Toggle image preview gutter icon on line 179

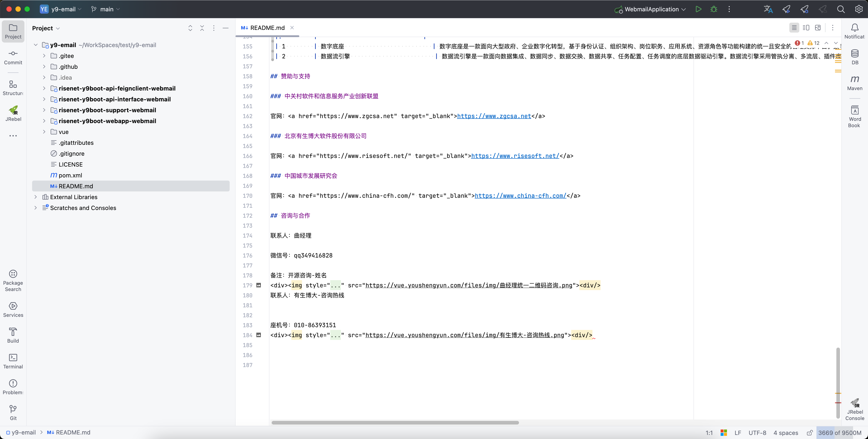click(x=258, y=285)
